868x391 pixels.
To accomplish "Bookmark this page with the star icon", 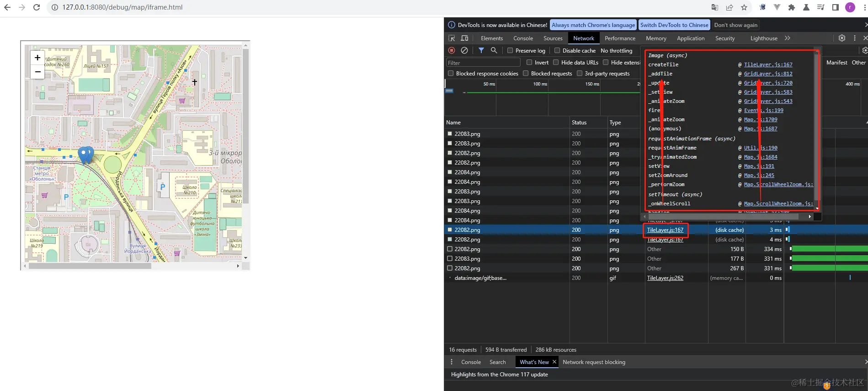I will (x=744, y=7).
